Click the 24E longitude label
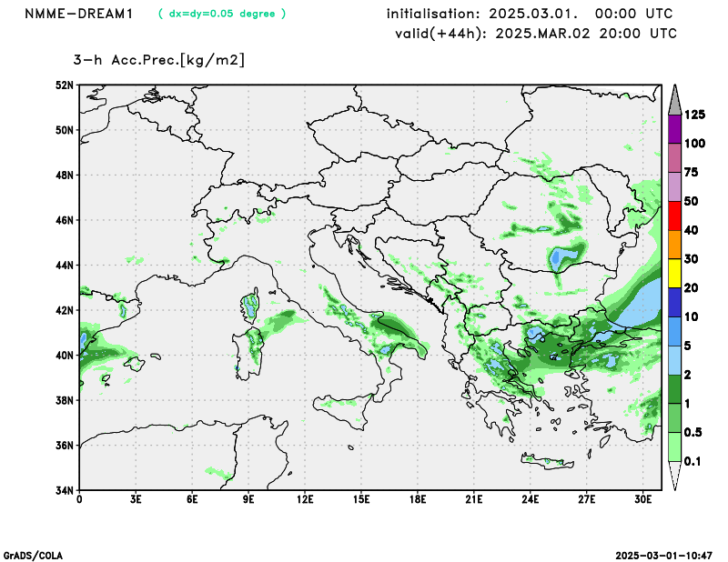Image resolution: width=728 pixels, height=562 pixels. (531, 500)
